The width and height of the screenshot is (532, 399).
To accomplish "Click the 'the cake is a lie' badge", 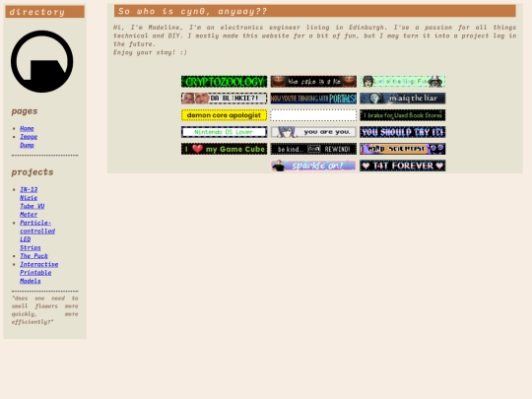I will click(x=313, y=82).
